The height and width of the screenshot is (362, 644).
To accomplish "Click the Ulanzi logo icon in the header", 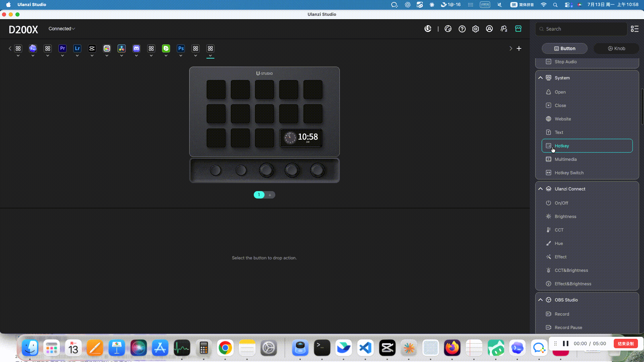I will [428, 29].
